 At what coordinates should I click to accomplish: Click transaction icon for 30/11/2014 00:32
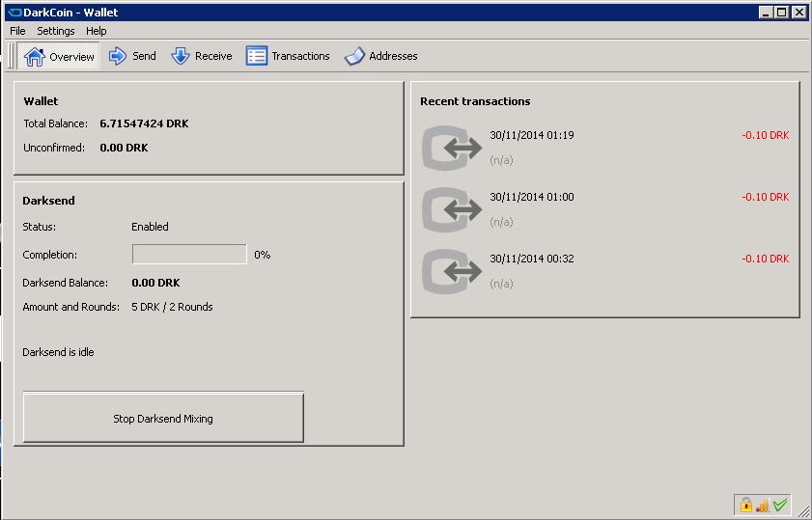[x=452, y=271]
